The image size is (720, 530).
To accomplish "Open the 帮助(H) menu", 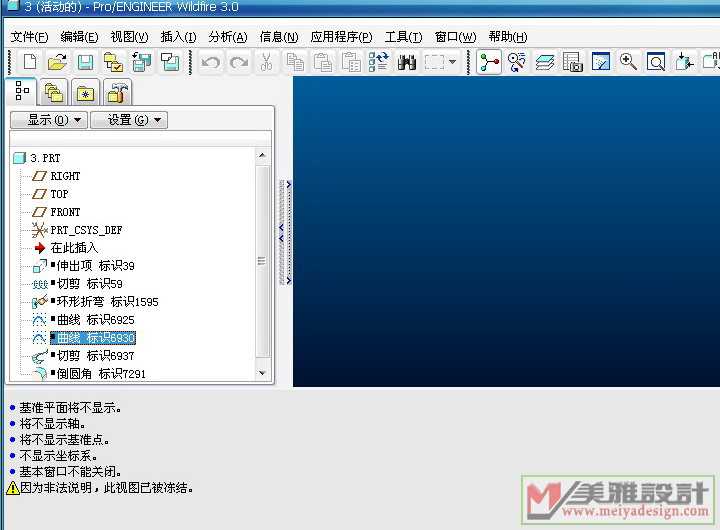I will pos(508,37).
